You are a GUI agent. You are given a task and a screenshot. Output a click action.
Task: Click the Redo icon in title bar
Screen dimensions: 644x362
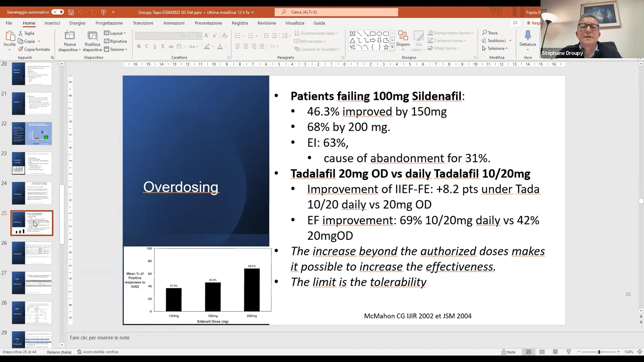click(94, 12)
